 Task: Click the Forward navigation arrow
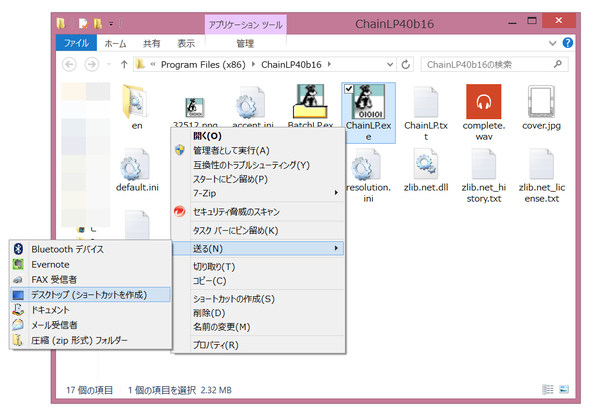coord(91,64)
